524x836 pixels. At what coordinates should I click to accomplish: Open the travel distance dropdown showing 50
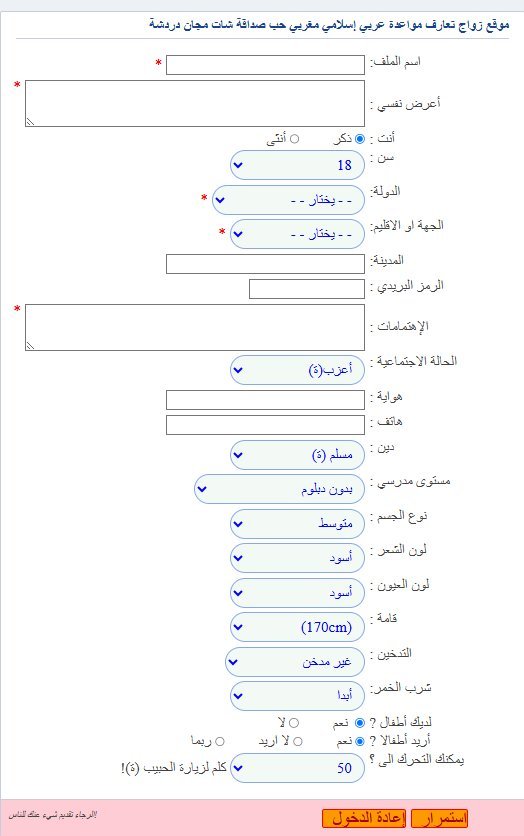[x=297, y=768]
